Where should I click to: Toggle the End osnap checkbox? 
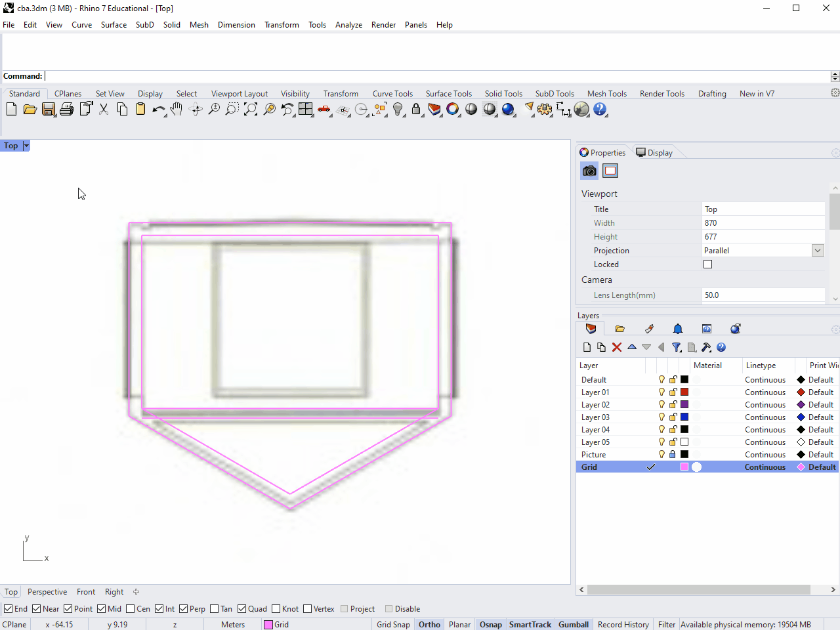pos(9,609)
